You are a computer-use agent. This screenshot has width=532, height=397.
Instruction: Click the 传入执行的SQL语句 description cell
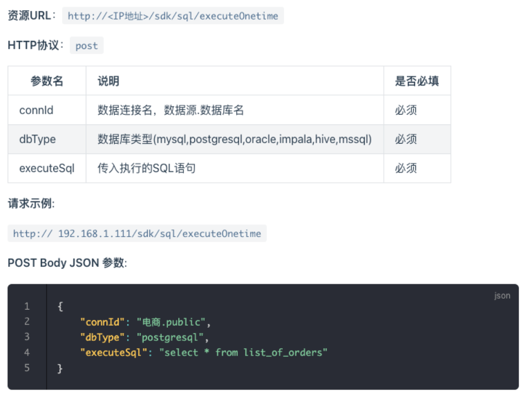(x=147, y=168)
